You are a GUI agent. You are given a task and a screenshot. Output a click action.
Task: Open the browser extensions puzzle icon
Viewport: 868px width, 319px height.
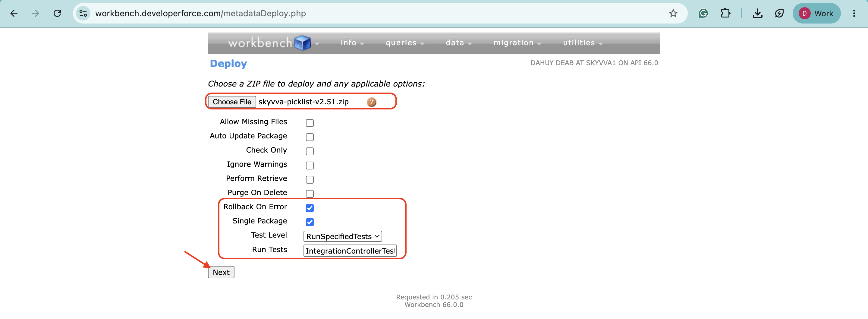[725, 14]
